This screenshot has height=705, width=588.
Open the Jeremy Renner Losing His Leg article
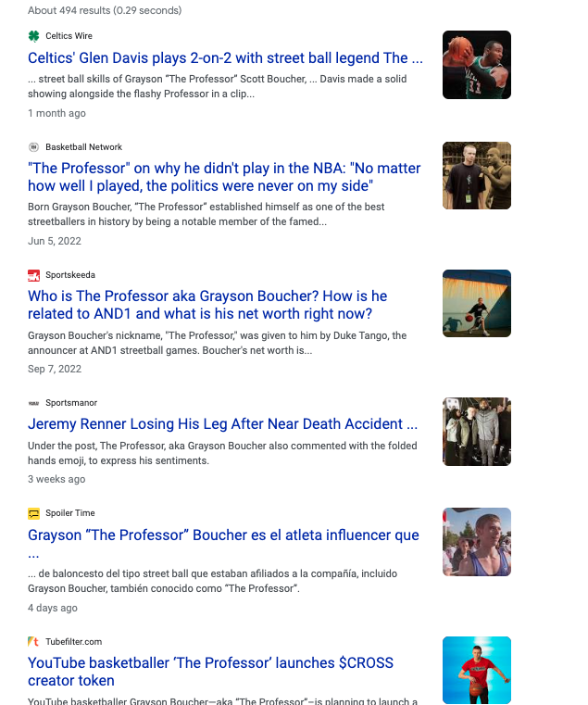point(222,424)
